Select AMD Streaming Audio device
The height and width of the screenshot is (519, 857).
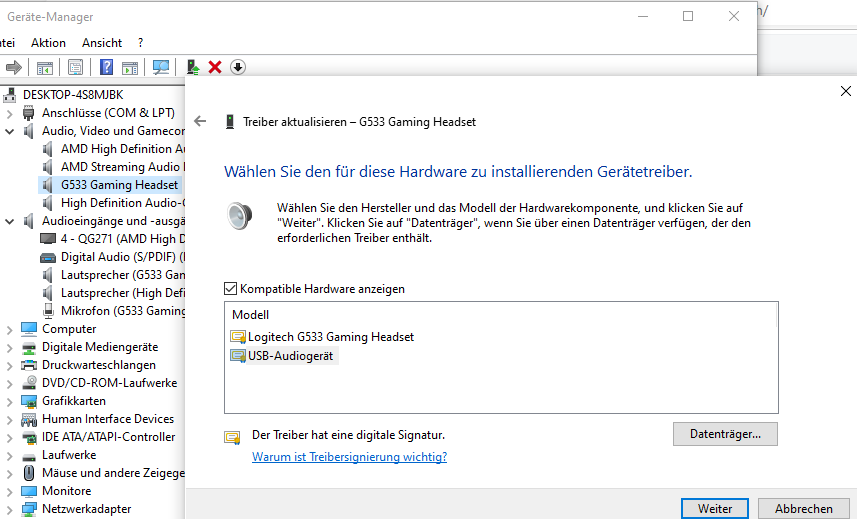click(x=122, y=167)
